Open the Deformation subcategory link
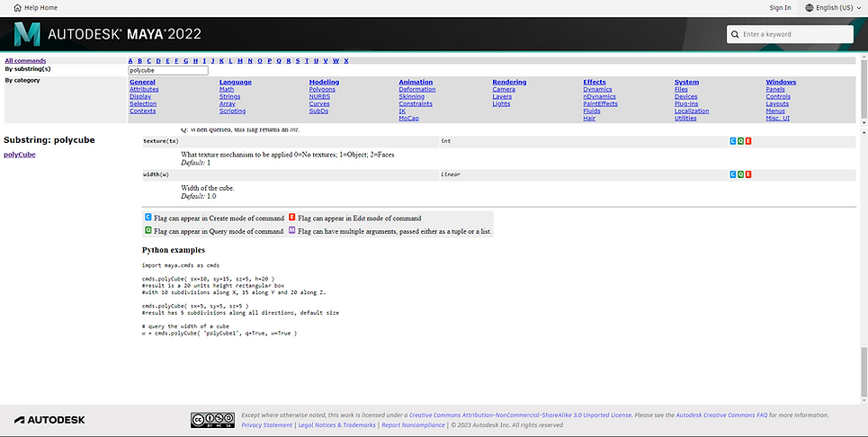 (416, 89)
